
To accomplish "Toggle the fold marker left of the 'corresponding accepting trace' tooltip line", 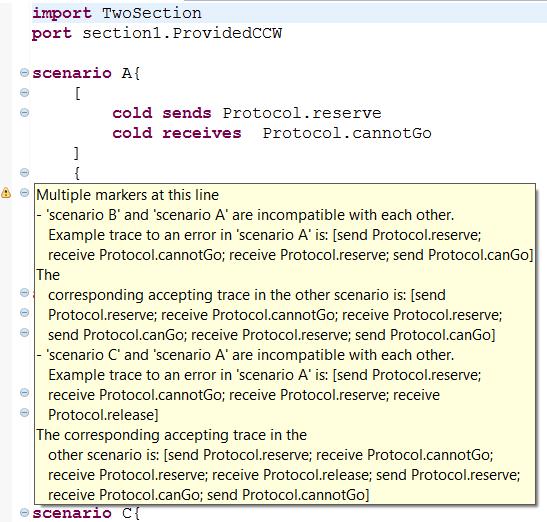I will (x=24, y=292).
